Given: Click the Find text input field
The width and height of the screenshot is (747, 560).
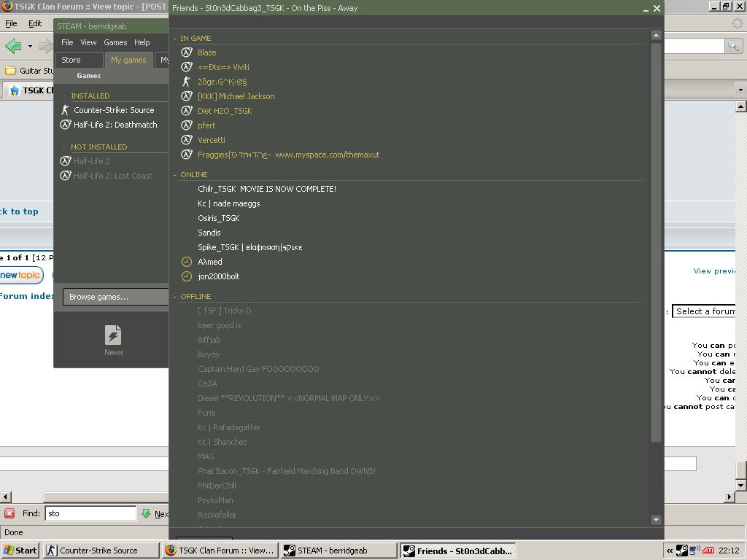Looking at the screenshot, I should click(x=90, y=513).
